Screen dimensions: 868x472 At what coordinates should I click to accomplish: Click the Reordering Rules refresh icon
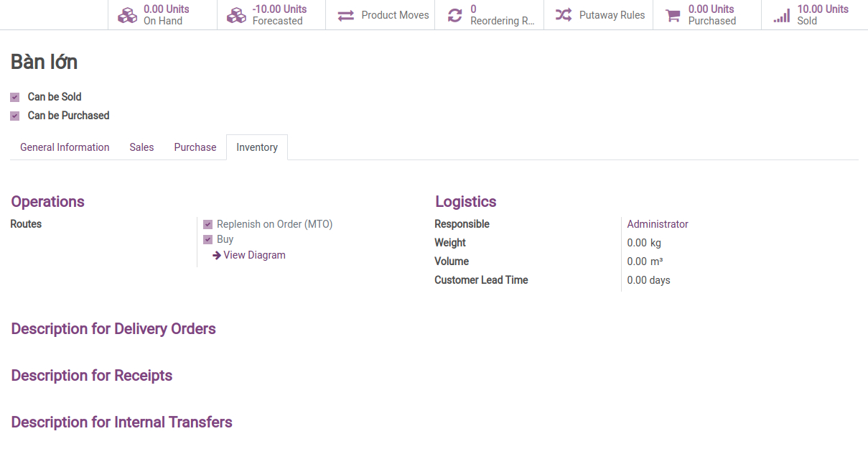(x=454, y=15)
